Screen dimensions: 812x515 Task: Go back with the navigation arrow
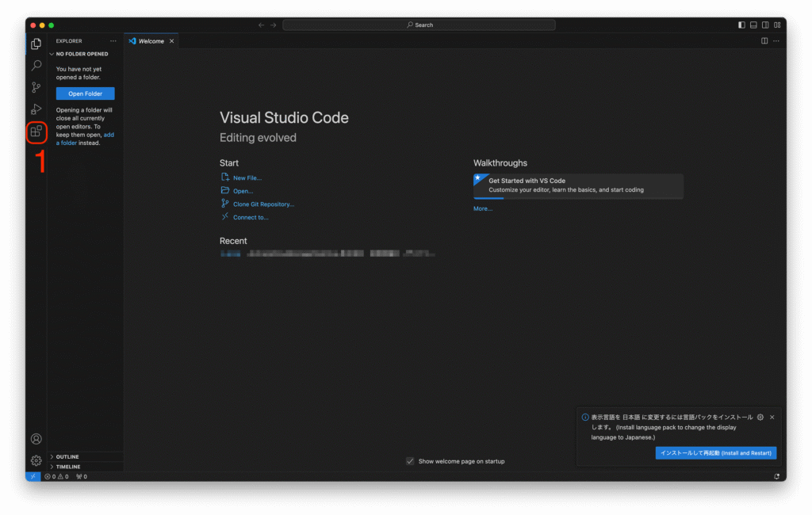(262, 25)
